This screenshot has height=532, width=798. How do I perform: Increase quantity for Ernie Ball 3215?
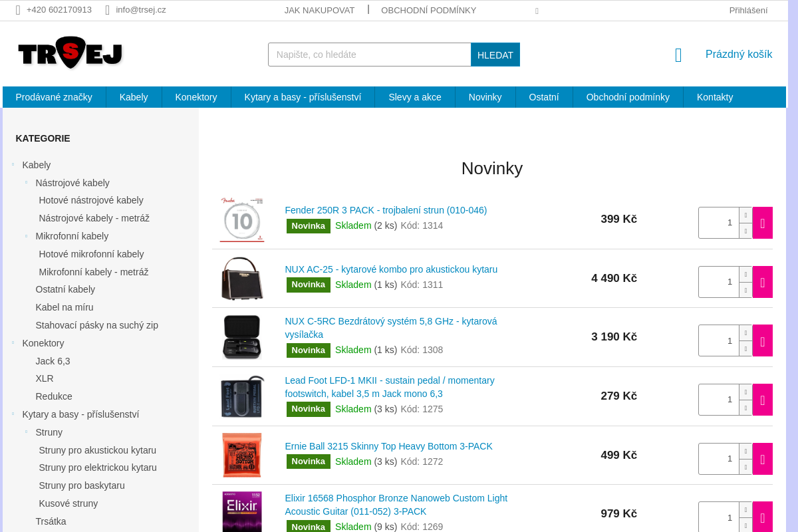point(745,452)
